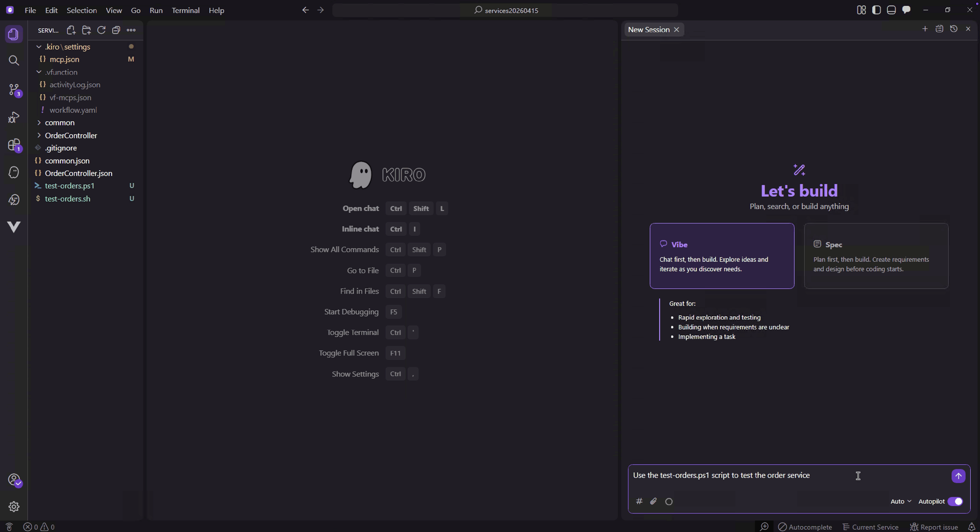This screenshot has height=532, width=980.
Task: Send the chat message with the arrow button
Action: pos(958,476)
